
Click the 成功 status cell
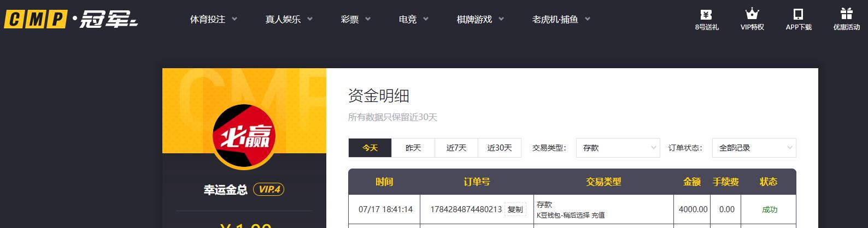point(770,209)
